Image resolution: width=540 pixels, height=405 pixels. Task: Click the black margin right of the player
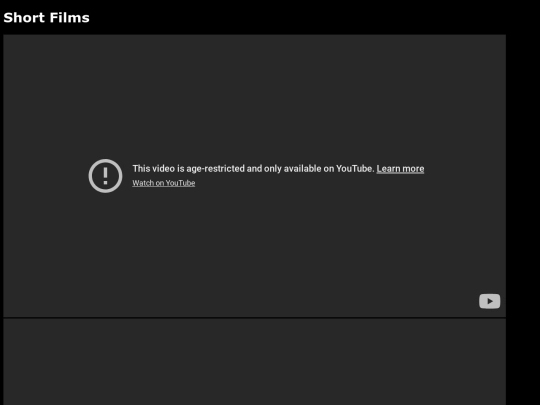523,207
